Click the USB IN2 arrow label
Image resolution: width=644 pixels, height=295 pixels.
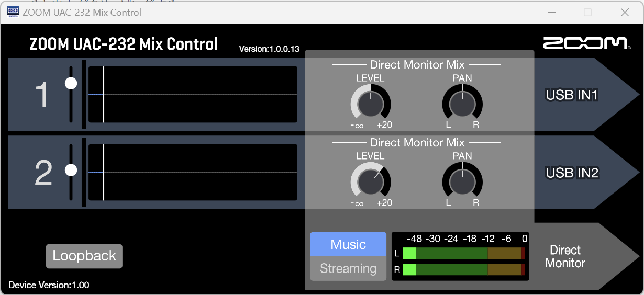572,173
